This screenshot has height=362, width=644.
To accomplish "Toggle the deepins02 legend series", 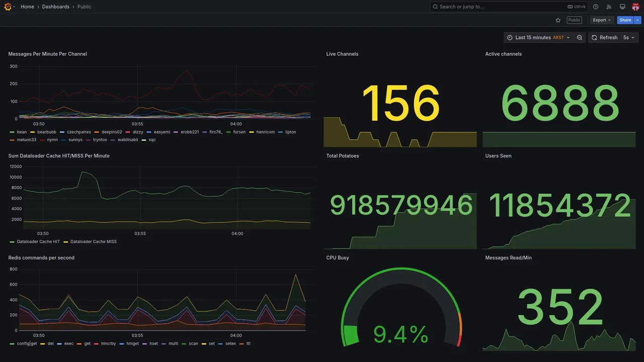I will pos(112,132).
